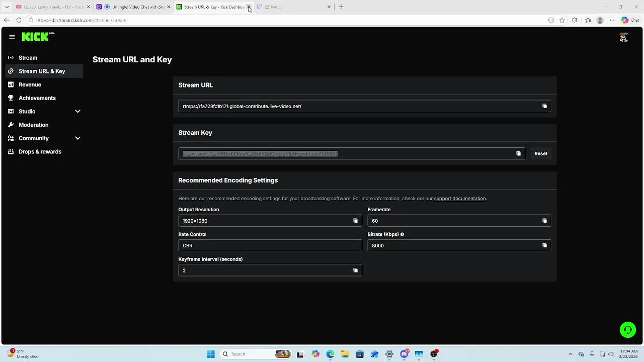Image resolution: width=644 pixels, height=362 pixels.
Task: Copy the Stream Key using its copy icon
Action: (518, 154)
